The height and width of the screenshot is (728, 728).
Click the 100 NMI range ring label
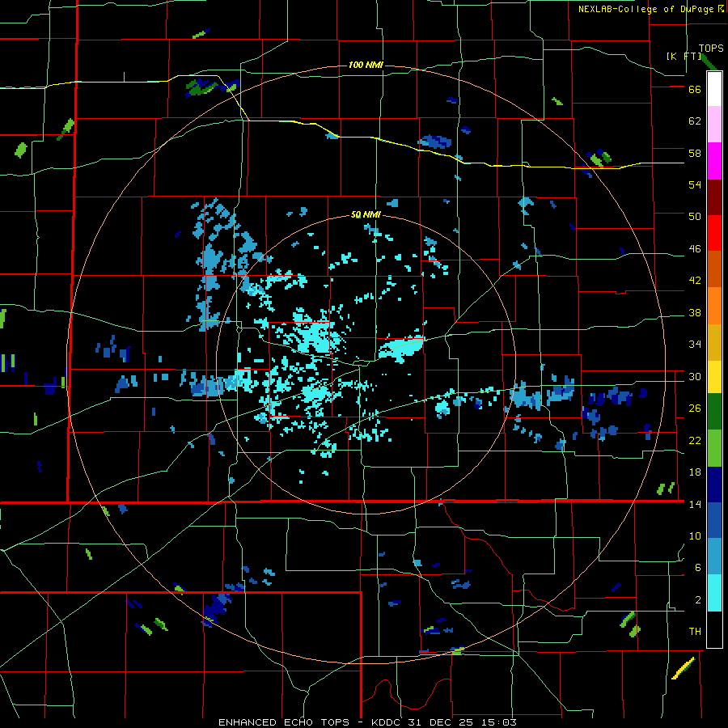coord(366,65)
